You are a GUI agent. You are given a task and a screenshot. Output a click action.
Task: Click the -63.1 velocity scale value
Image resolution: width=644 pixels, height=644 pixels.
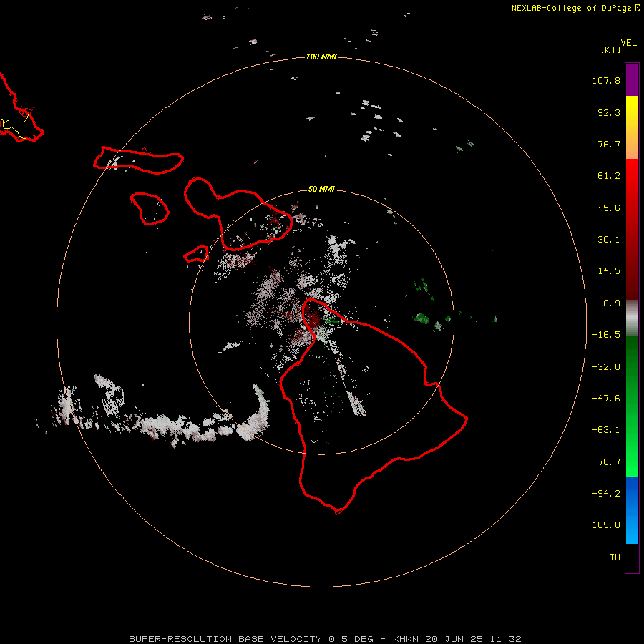point(606,430)
